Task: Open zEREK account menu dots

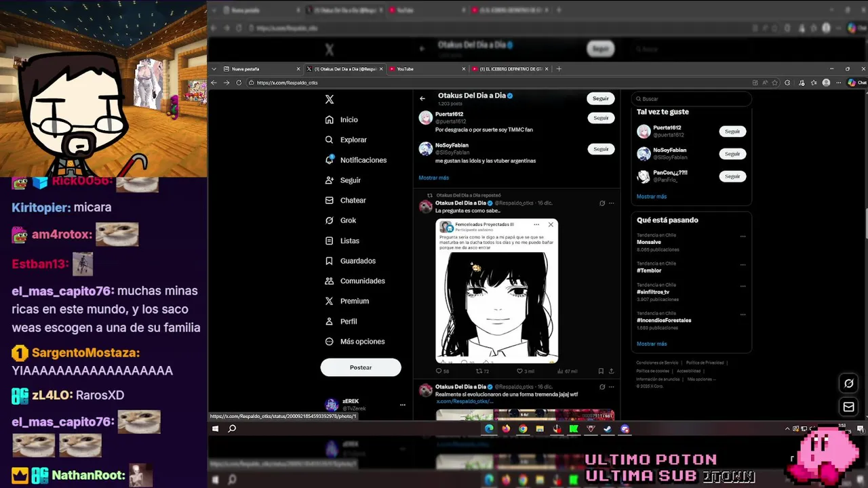Action: [x=403, y=405]
